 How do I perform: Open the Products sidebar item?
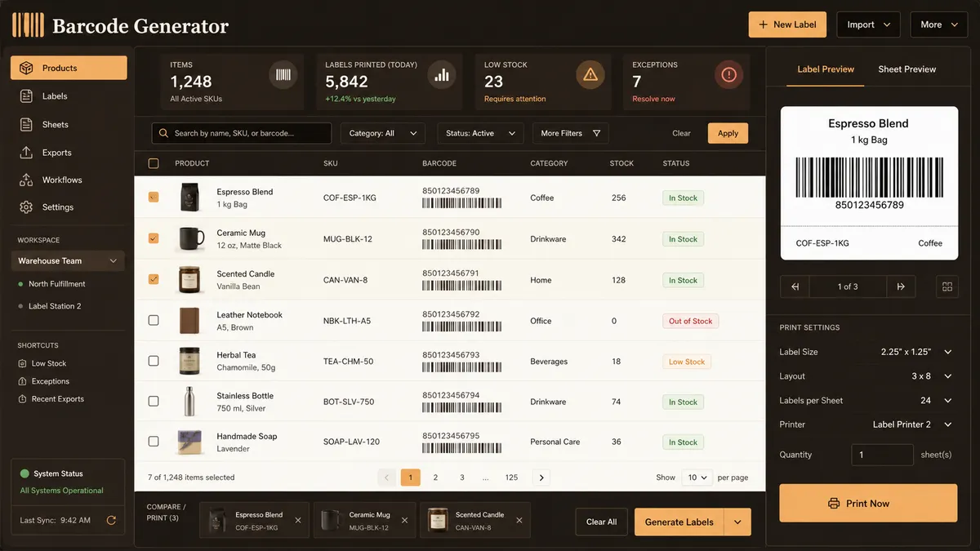(x=69, y=68)
